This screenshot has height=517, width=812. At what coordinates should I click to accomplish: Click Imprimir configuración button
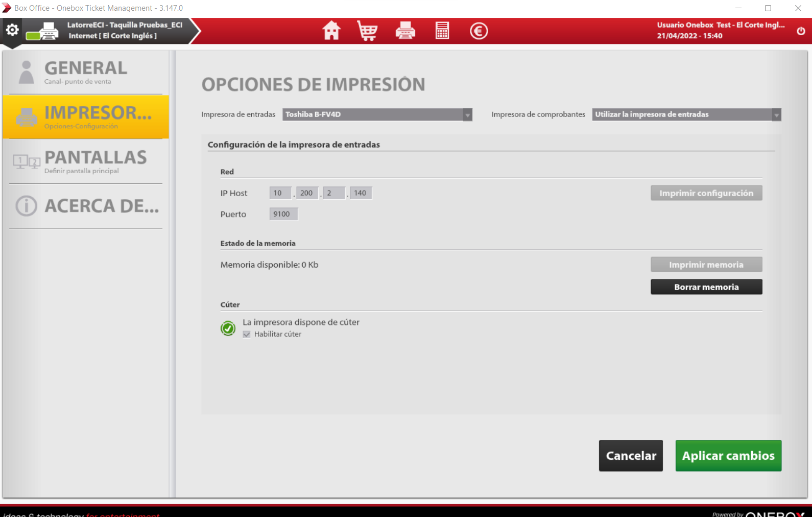pyautogui.click(x=706, y=193)
